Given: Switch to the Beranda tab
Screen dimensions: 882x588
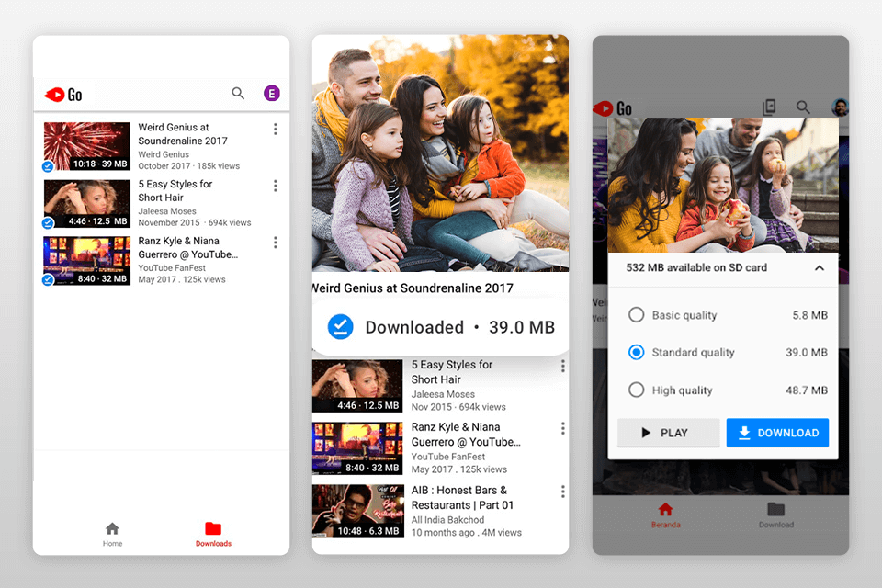Looking at the screenshot, I should pos(664,514).
